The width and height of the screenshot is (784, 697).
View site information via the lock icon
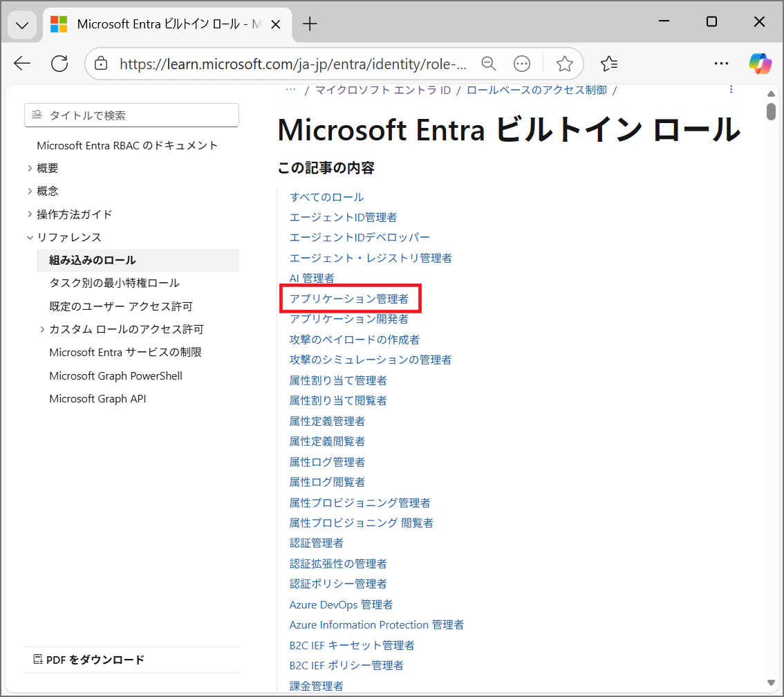pos(101,64)
